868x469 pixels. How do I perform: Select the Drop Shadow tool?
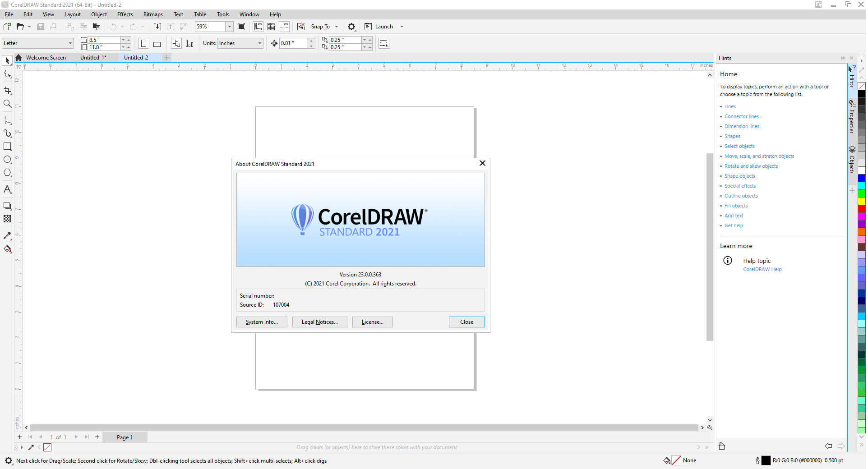click(x=7, y=206)
